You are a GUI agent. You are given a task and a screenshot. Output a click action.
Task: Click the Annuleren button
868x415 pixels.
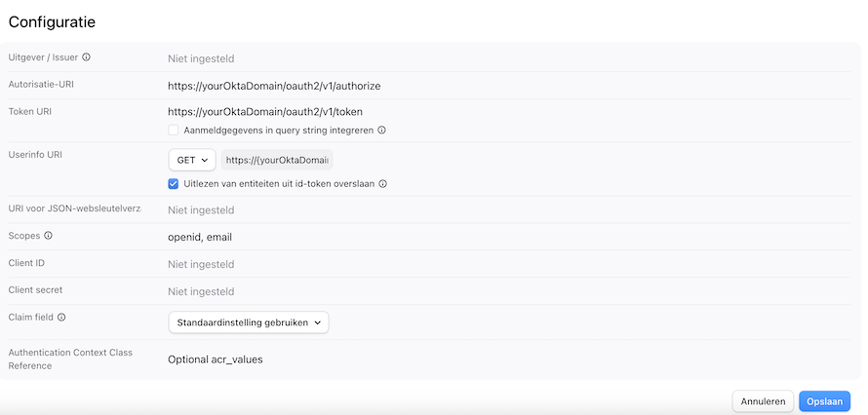(x=764, y=401)
